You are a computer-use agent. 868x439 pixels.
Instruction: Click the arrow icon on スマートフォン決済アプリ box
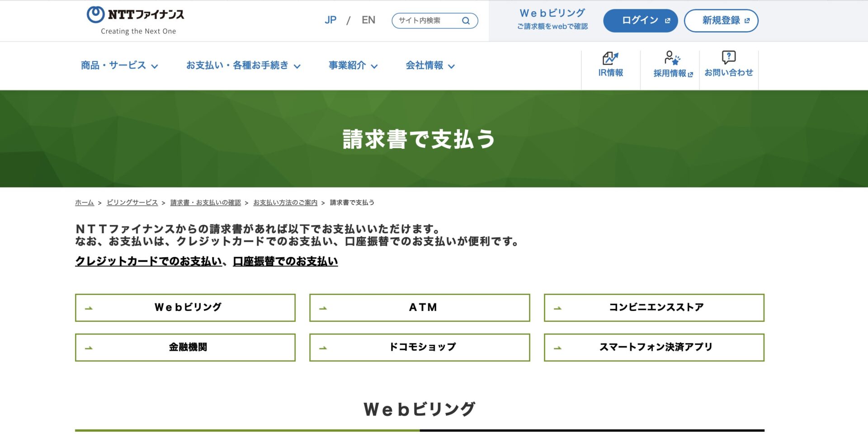coord(557,348)
